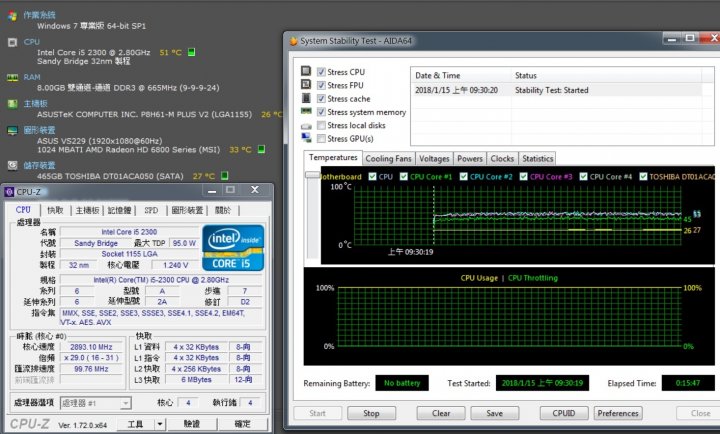The height and width of the screenshot is (434, 720).
Task: Click the CPU Usage graph legend label
Action: pos(479,278)
